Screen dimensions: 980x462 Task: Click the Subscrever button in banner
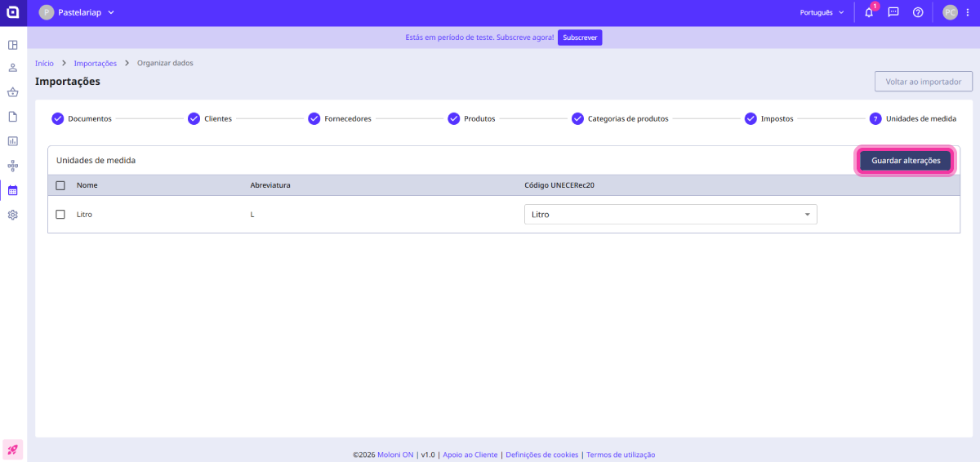tap(580, 38)
